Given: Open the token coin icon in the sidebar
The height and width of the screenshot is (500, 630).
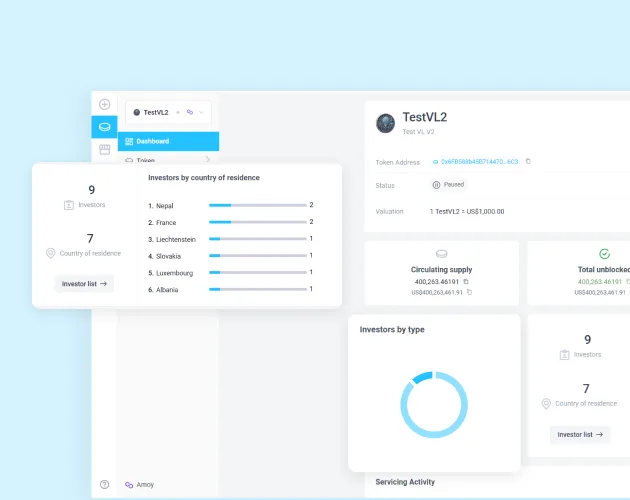Looking at the screenshot, I should coord(104,127).
